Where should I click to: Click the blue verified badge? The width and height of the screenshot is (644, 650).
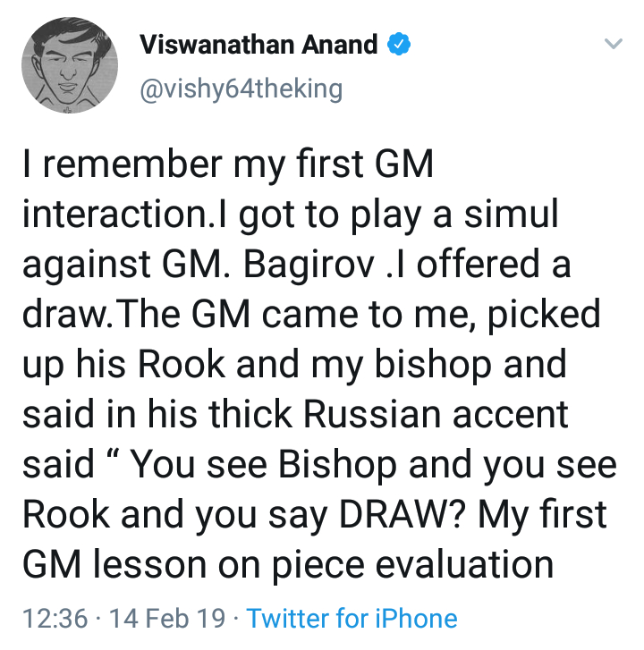pos(397,45)
